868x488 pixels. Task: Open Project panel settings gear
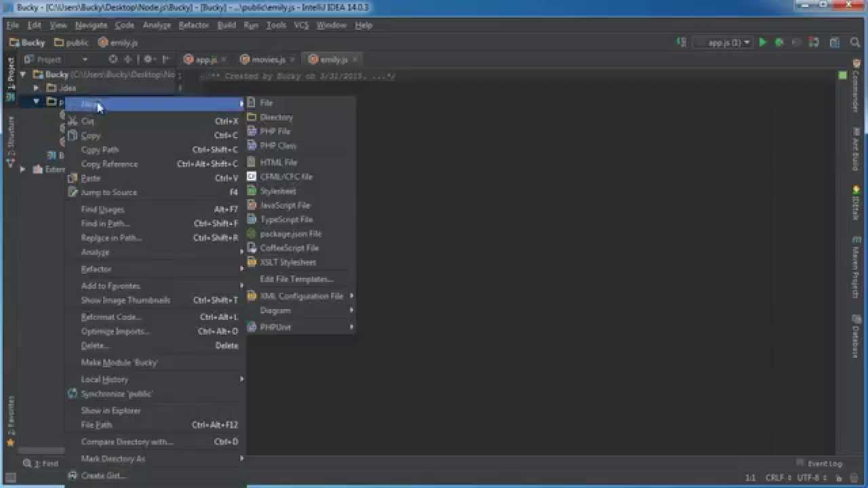(149, 59)
